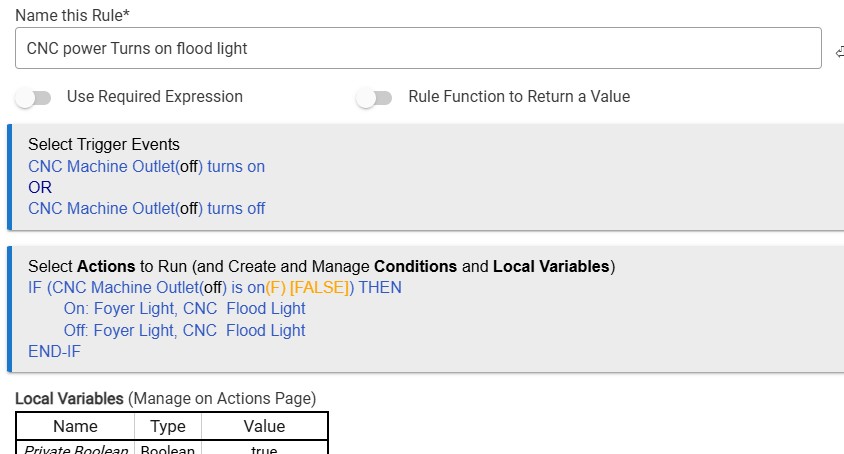
Task: Click the OR operator between triggers
Action: [x=40, y=187]
